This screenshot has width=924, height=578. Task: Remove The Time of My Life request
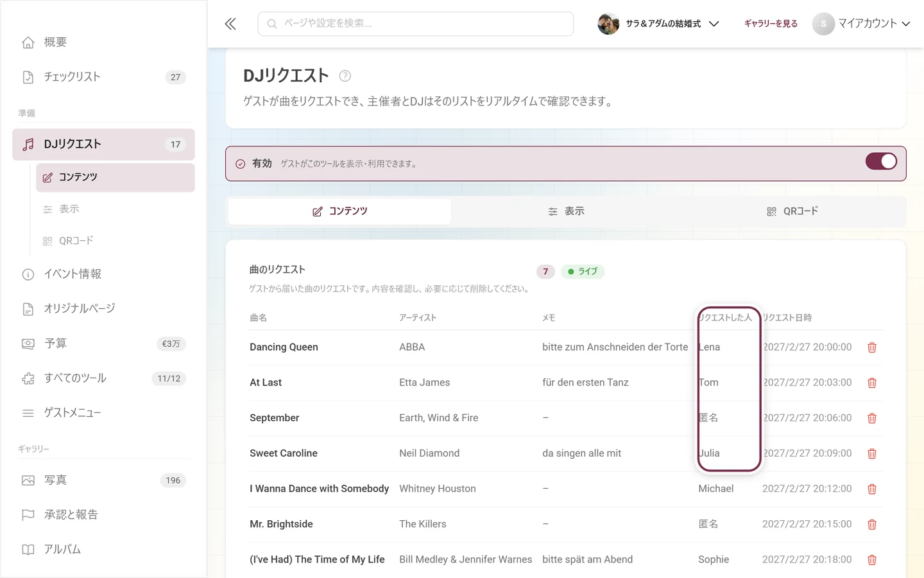872,559
